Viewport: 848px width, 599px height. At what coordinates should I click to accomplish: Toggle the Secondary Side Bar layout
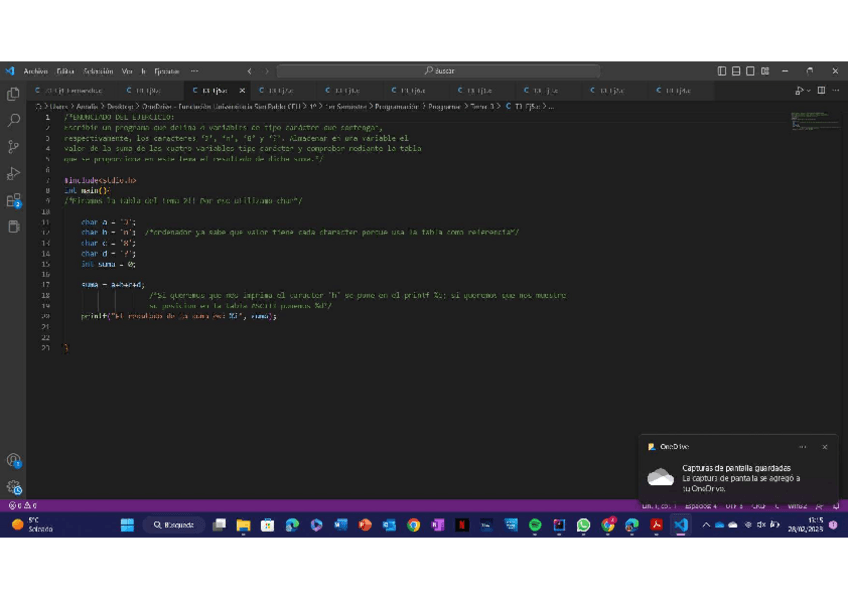[x=750, y=71]
